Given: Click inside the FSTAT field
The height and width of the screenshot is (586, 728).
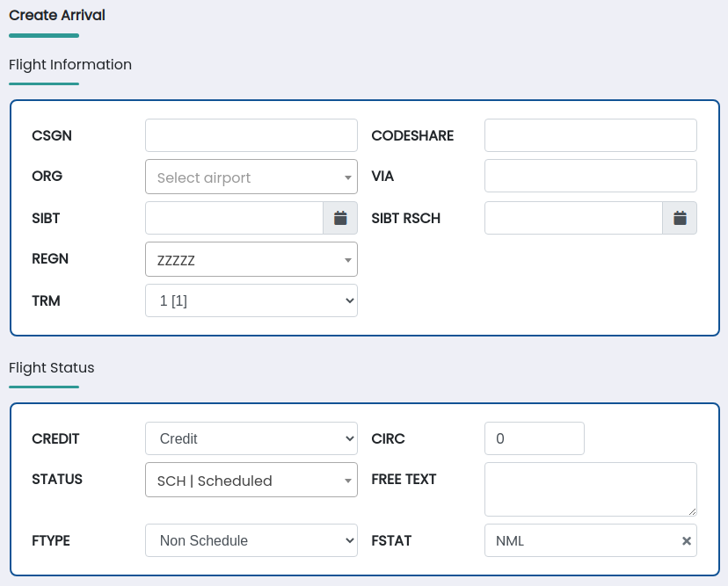Looking at the screenshot, I should [580, 541].
